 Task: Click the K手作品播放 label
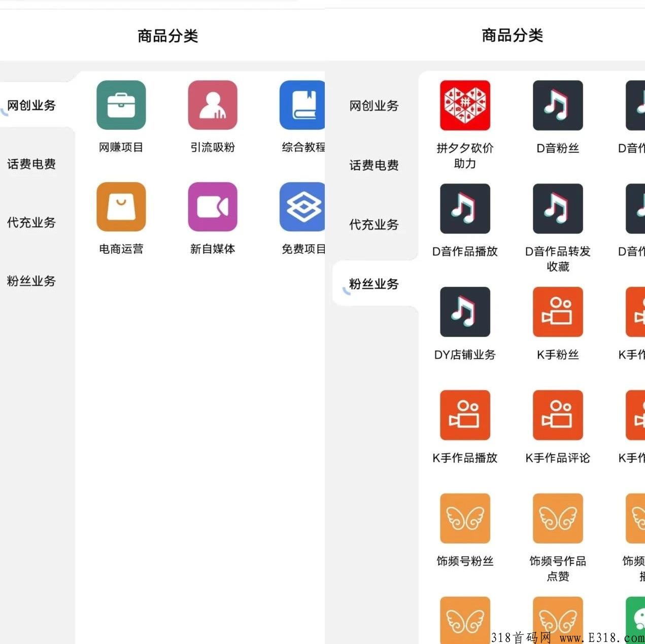point(465,458)
